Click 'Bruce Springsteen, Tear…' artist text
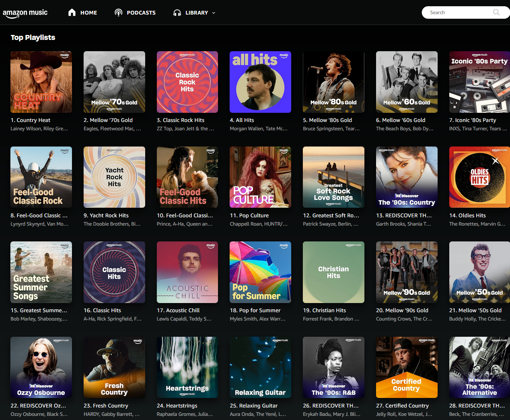Image resolution: width=510 pixels, height=420 pixels. pos(332,129)
